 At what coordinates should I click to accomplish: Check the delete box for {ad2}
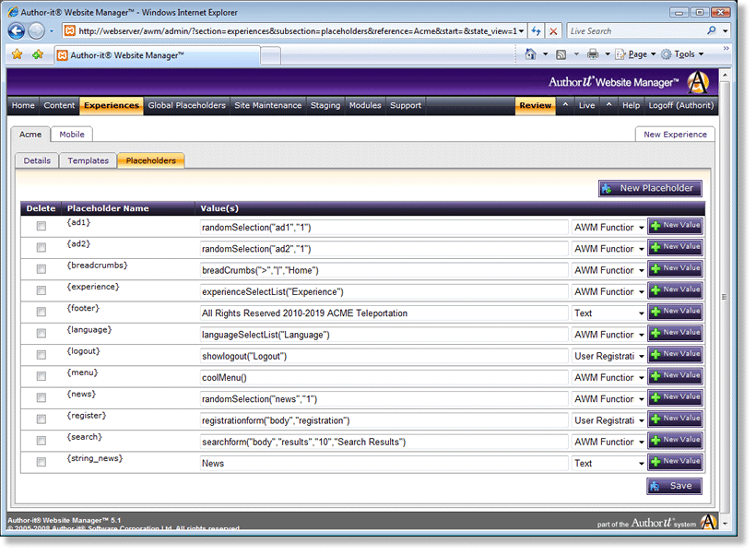(x=41, y=247)
